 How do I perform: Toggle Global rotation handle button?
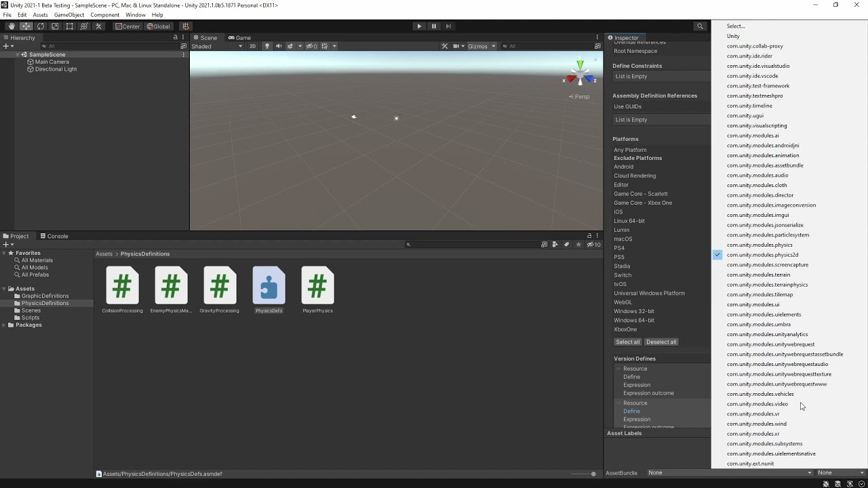(x=158, y=26)
